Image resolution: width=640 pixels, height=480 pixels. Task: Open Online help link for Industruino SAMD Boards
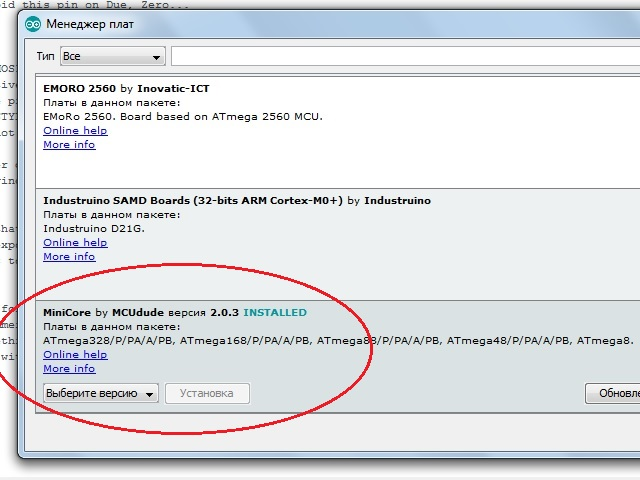pos(75,242)
